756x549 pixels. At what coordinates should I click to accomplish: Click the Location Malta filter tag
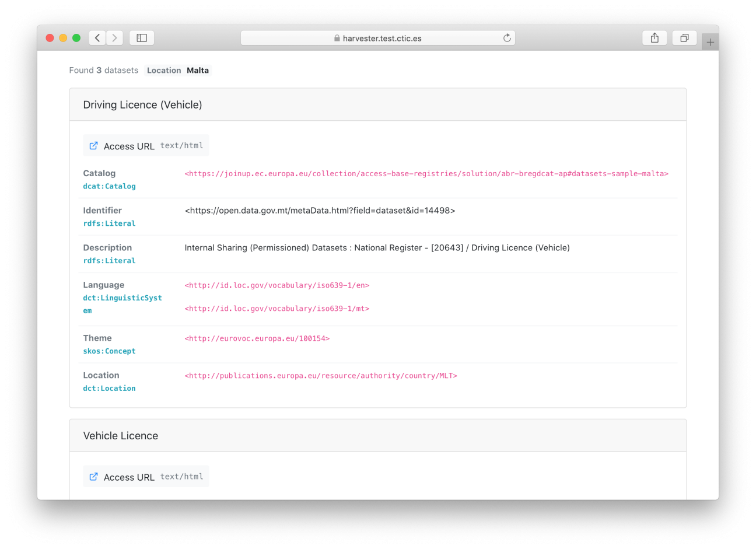coord(178,70)
